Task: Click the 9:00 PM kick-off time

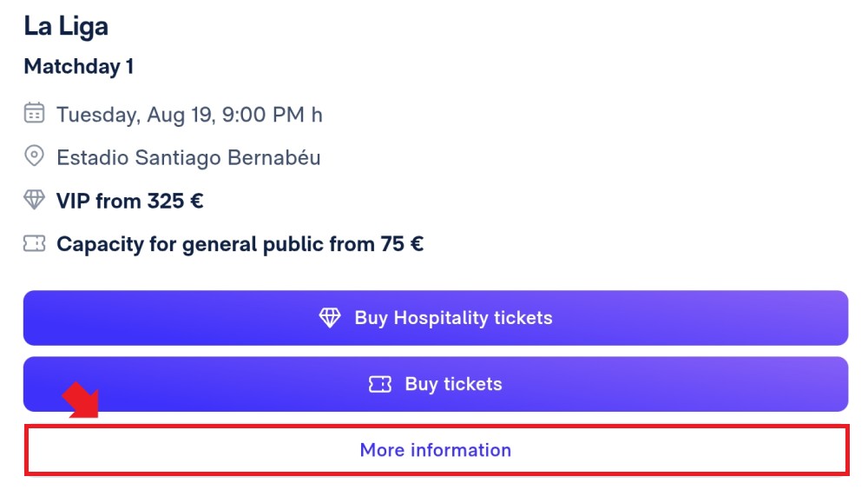Action: pyautogui.click(x=264, y=115)
